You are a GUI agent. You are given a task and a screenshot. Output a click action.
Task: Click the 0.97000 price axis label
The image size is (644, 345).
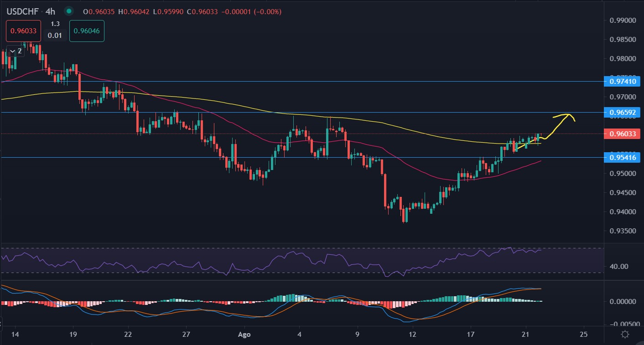623,97
